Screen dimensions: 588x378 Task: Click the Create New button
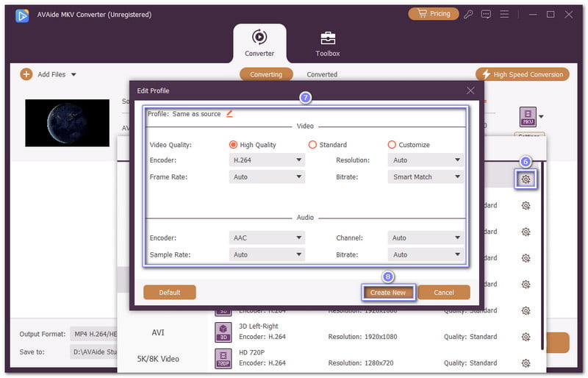[388, 292]
